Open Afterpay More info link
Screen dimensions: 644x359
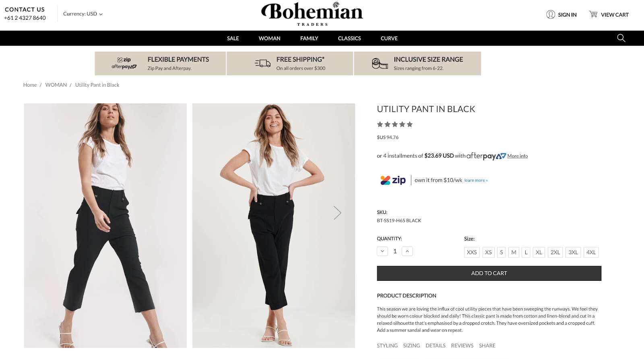[x=517, y=156]
